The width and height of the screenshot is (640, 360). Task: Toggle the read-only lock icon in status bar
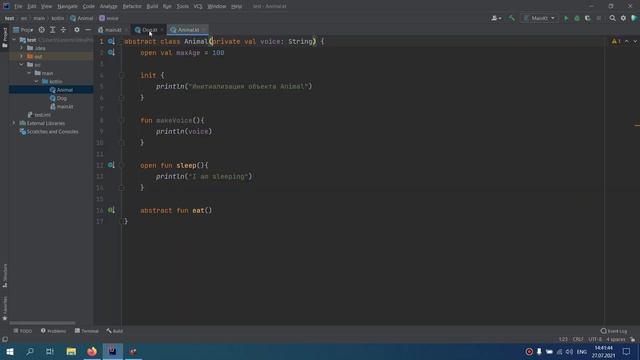click(633, 339)
